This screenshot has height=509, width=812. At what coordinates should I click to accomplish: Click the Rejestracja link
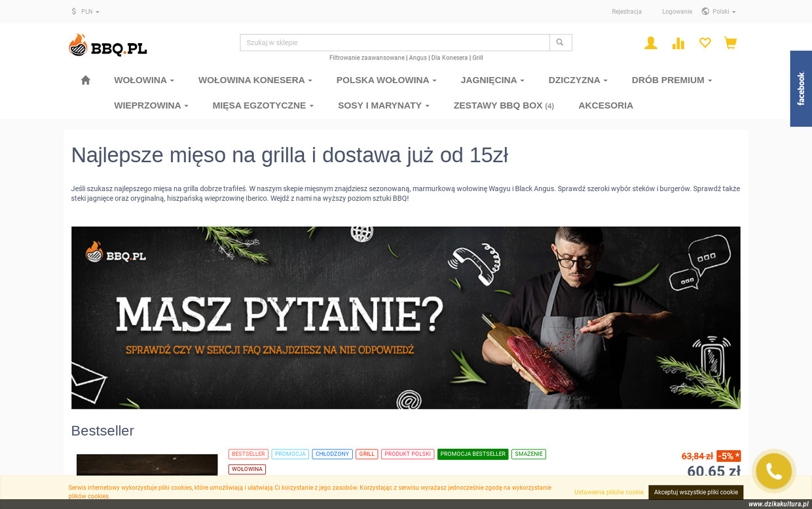[626, 12]
